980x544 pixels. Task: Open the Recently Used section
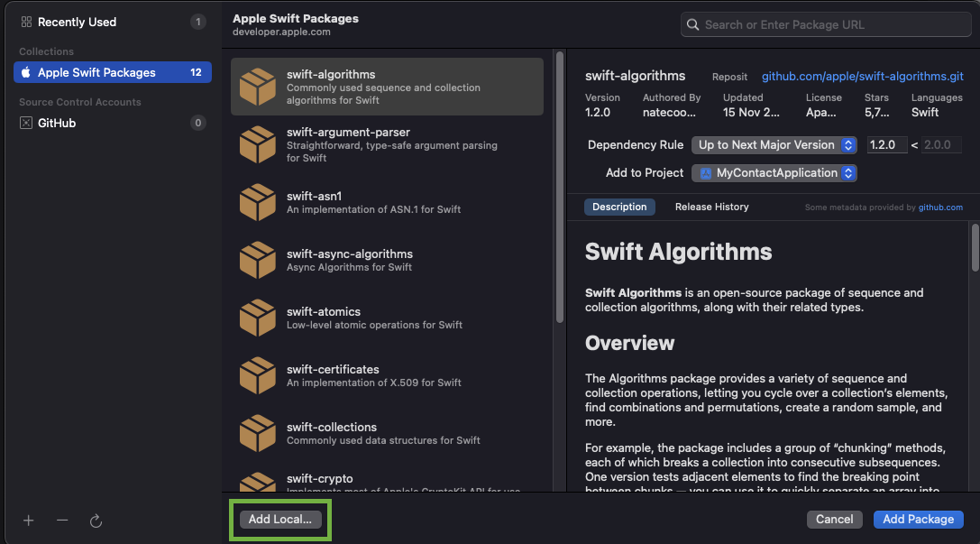77,22
